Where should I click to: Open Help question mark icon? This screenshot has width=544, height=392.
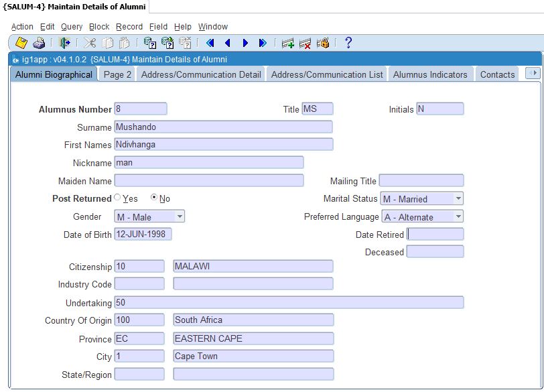pos(348,43)
